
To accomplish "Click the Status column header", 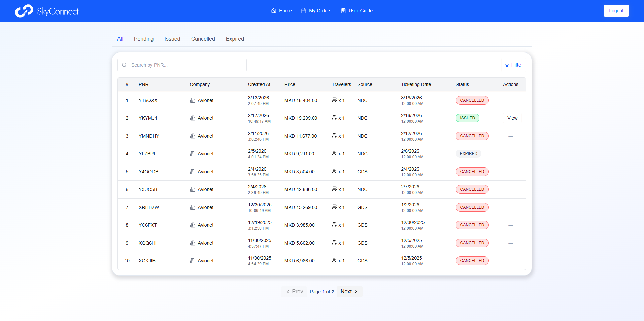I will click(x=462, y=84).
